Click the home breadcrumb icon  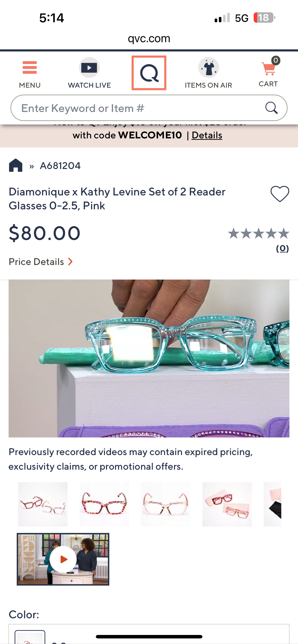click(16, 166)
